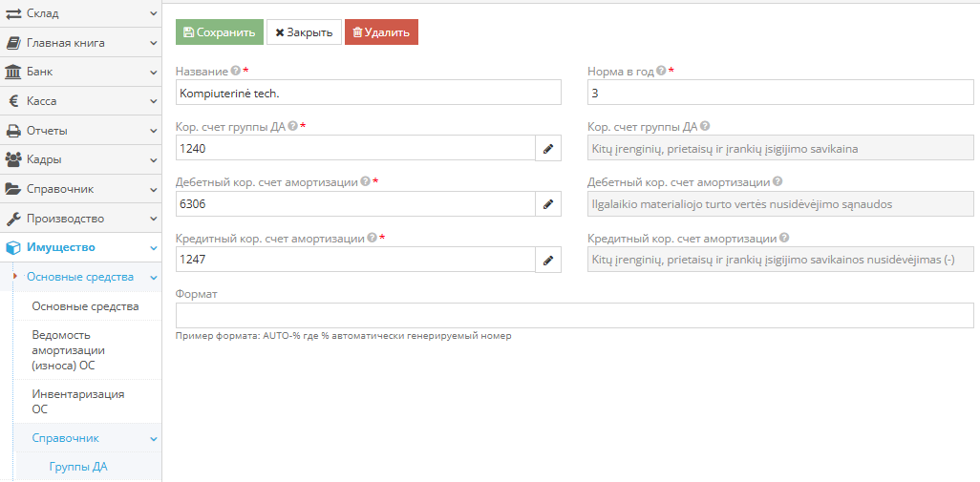Click the warehouse arrows icon beside Склад
Image resolution: width=980 pixels, height=482 pixels.
click(13, 13)
